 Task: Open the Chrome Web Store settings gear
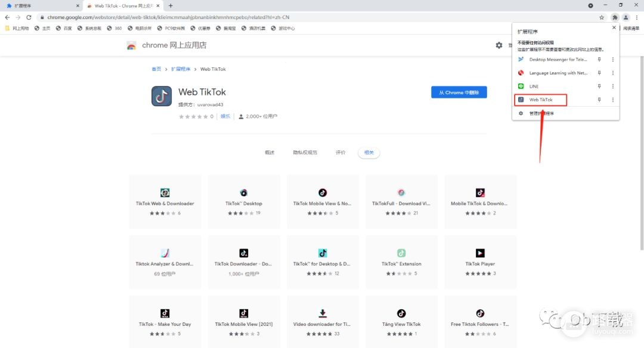coord(499,45)
